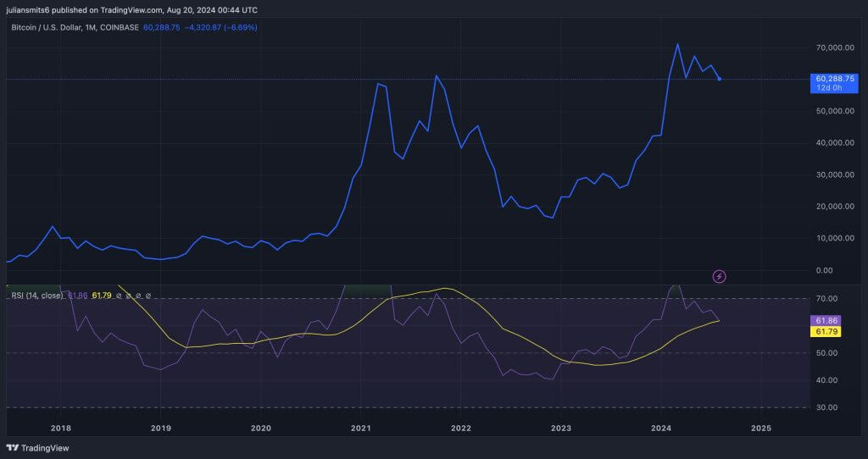Click the 70,000.00 price axis label
Viewport: 868px width, 459px height.
point(835,47)
